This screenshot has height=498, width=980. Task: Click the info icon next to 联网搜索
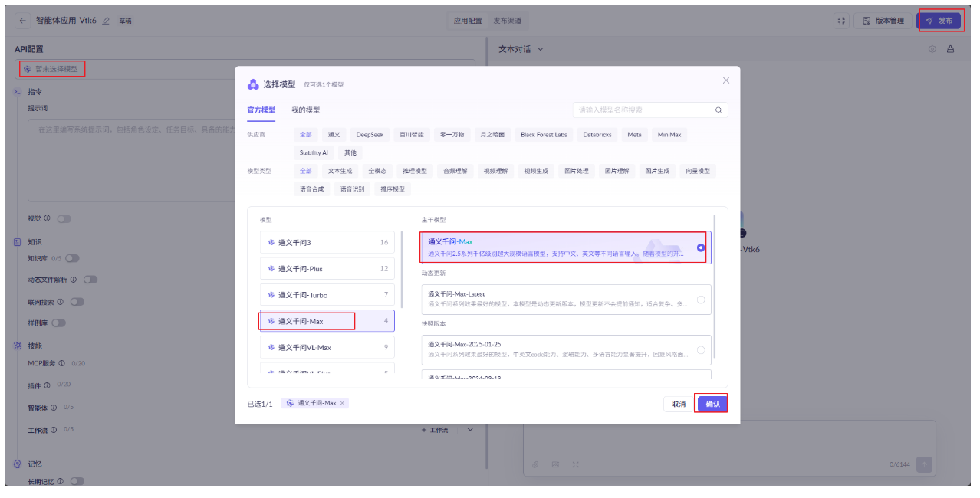click(61, 302)
